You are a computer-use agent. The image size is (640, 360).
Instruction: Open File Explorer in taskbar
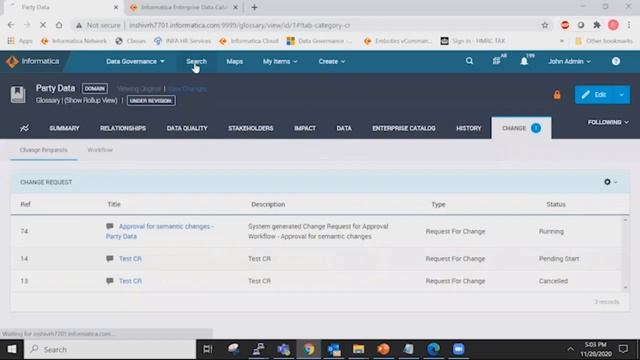pos(358,349)
